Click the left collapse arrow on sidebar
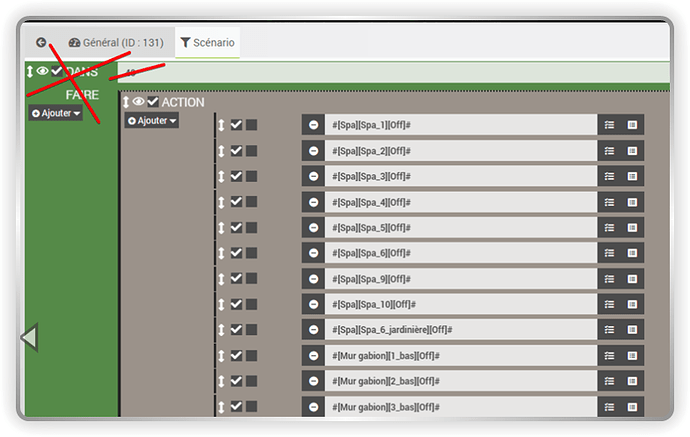690x437 pixels. tap(29, 338)
